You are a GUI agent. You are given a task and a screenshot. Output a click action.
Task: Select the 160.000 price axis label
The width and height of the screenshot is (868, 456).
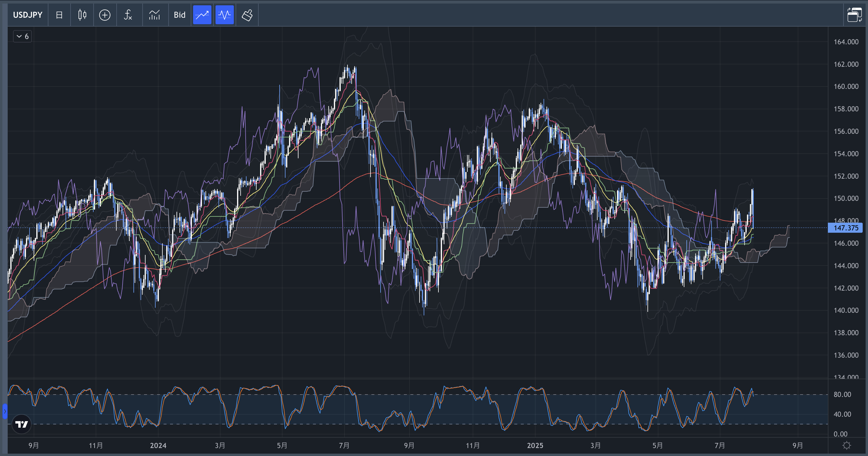[846, 86]
